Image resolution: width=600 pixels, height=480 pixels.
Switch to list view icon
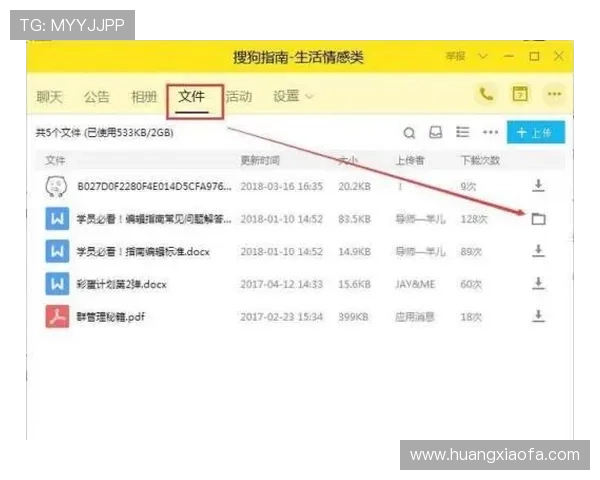coord(463,132)
